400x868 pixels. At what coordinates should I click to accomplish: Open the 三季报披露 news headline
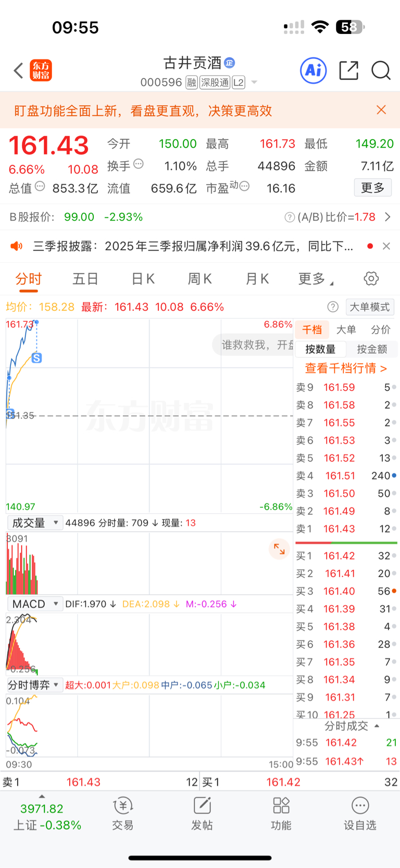(x=193, y=246)
